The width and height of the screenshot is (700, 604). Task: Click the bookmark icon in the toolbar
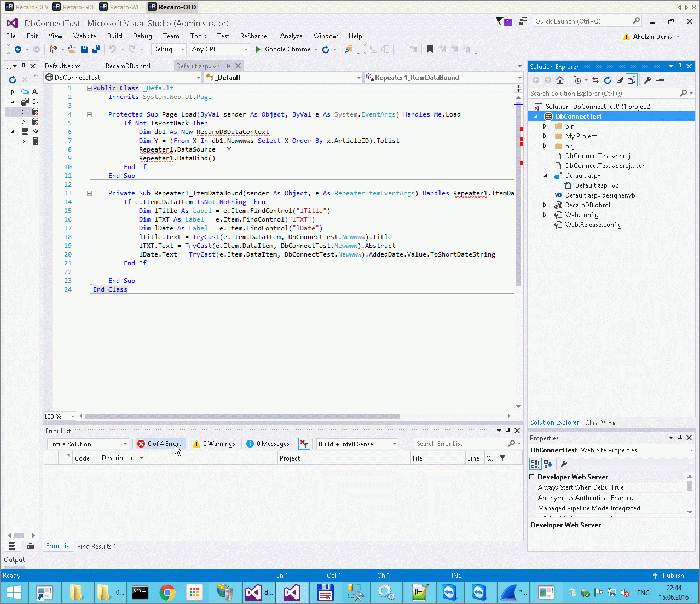(x=430, y=49)
